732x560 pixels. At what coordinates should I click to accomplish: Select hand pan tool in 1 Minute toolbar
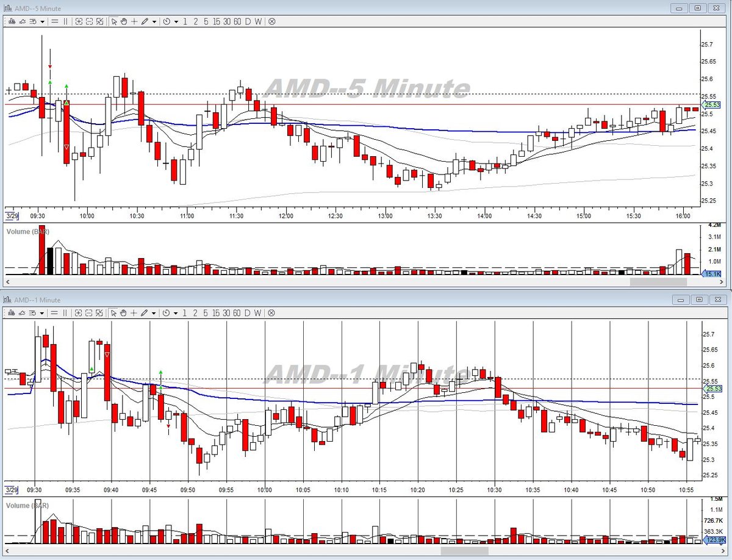[x=123, y=312]
